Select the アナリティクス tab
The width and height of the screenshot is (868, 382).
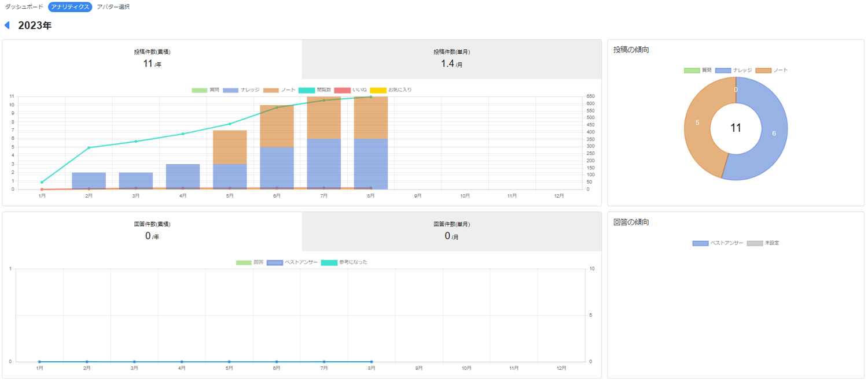[70, 7]
